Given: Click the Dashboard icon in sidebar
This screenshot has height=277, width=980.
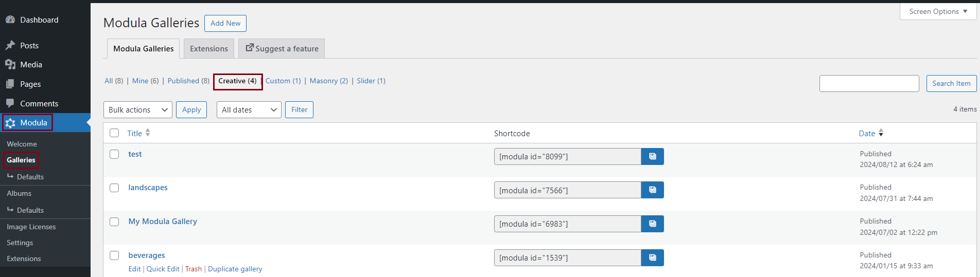Looking at the screenshot, I should (x=10, y=20).
